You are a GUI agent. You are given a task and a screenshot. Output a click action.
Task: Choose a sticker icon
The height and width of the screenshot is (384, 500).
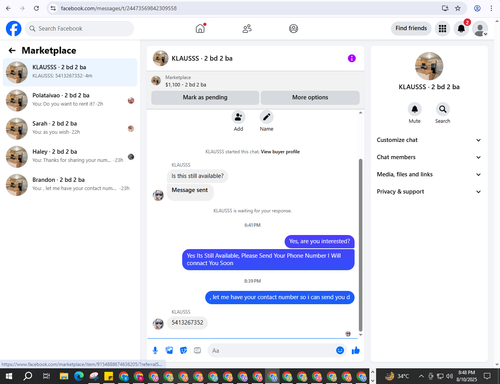(x=183, y=350)
